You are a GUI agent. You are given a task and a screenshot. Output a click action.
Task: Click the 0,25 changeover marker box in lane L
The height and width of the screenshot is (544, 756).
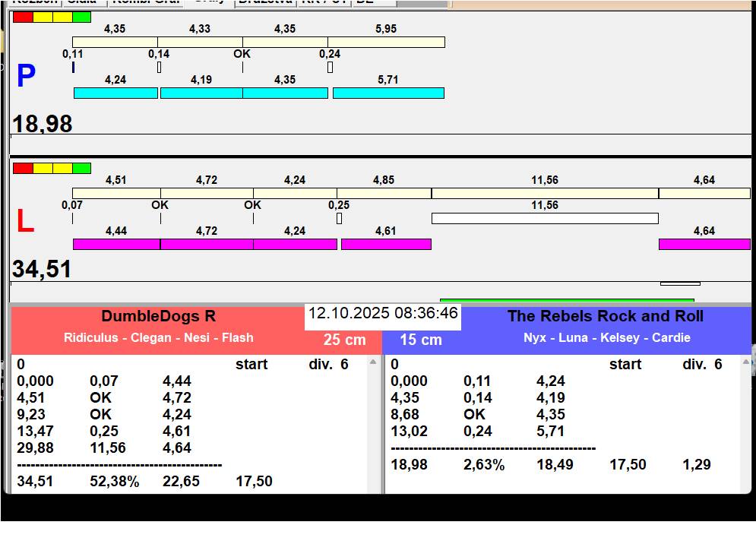(339, 218)
